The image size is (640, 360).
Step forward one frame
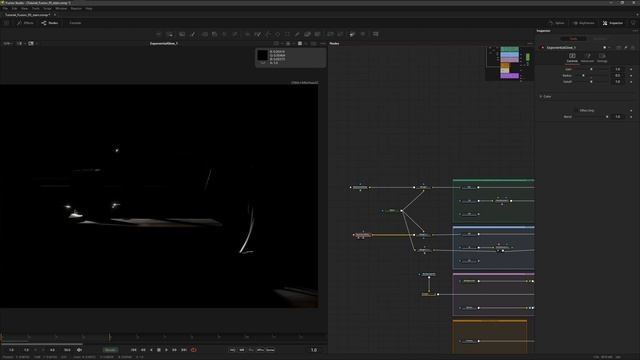(174, 350)
